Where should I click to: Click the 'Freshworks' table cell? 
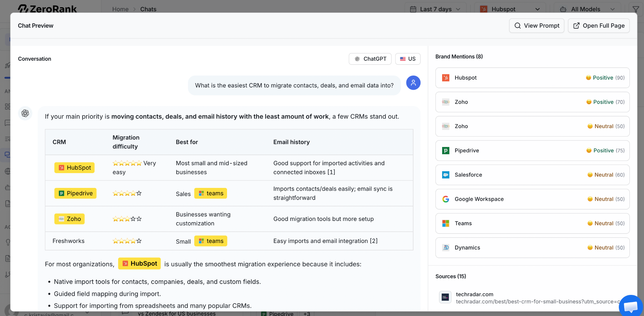pos(69,241)
